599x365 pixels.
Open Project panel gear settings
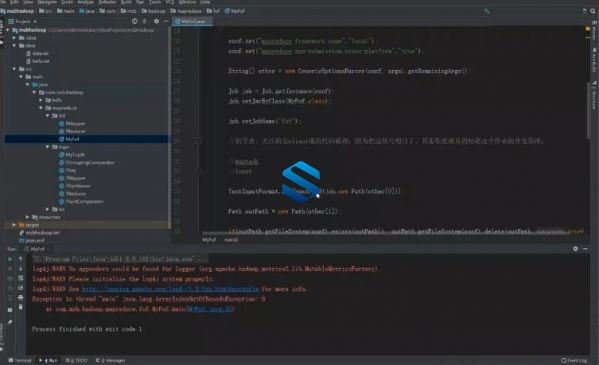click(156, 21)
